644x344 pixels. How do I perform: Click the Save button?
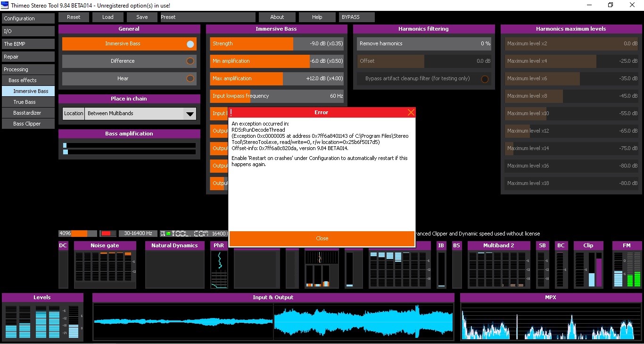coord(142,17)
